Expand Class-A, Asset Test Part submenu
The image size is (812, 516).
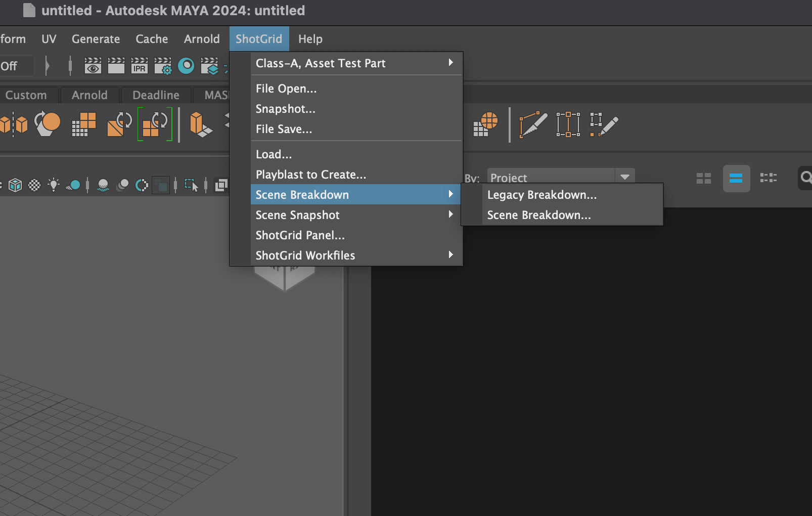(356, 63)
